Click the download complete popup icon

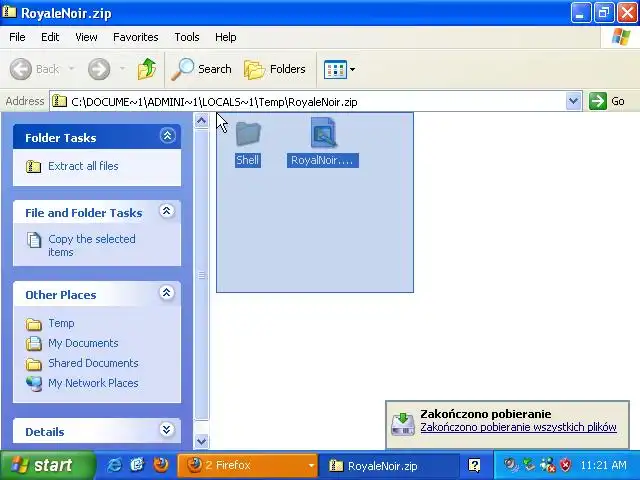[402, 424]
